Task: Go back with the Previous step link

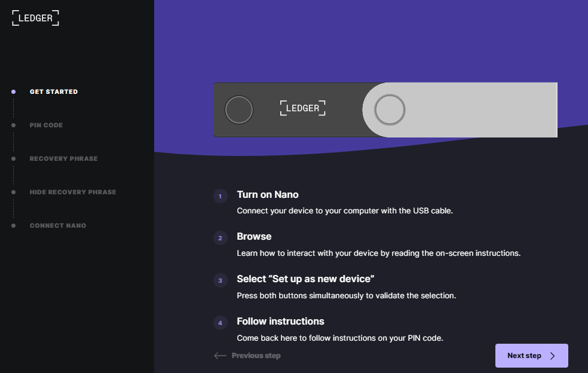Action: click(x=256, y=355)
